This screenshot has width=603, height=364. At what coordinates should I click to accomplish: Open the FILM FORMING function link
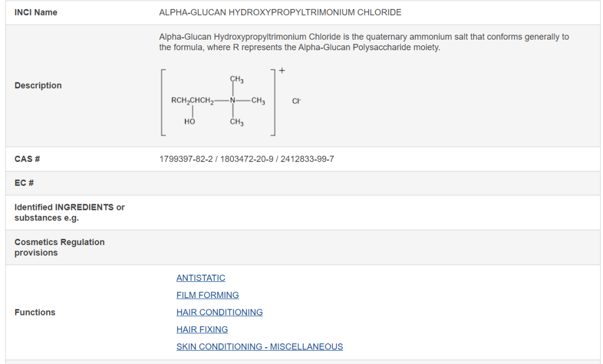click(x=208, y=295)
